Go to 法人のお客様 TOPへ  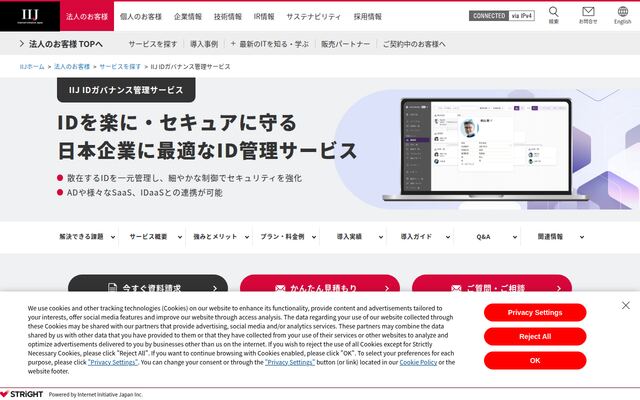pyautogui.click(x=61, y=44)
